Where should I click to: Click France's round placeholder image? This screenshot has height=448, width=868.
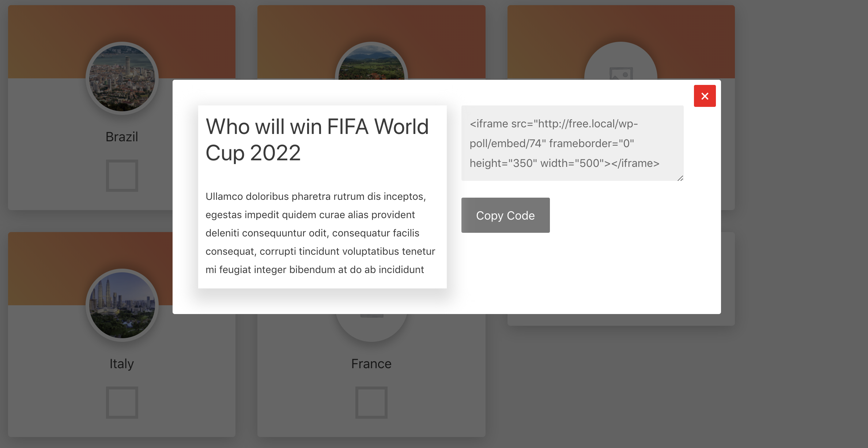click(x=371, y=328)
